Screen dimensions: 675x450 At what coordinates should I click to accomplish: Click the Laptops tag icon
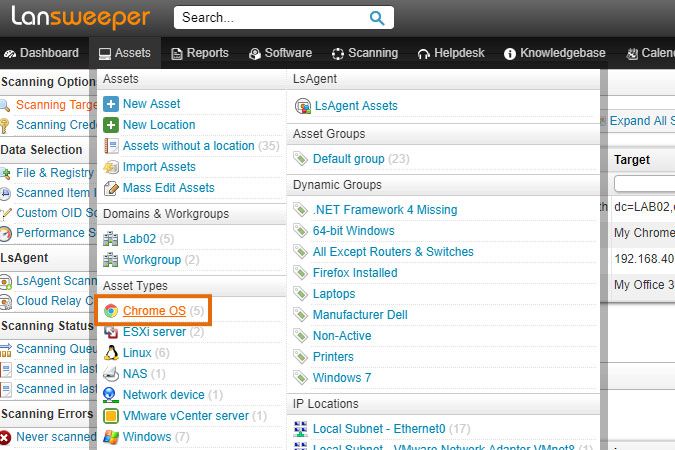[300, 294]
